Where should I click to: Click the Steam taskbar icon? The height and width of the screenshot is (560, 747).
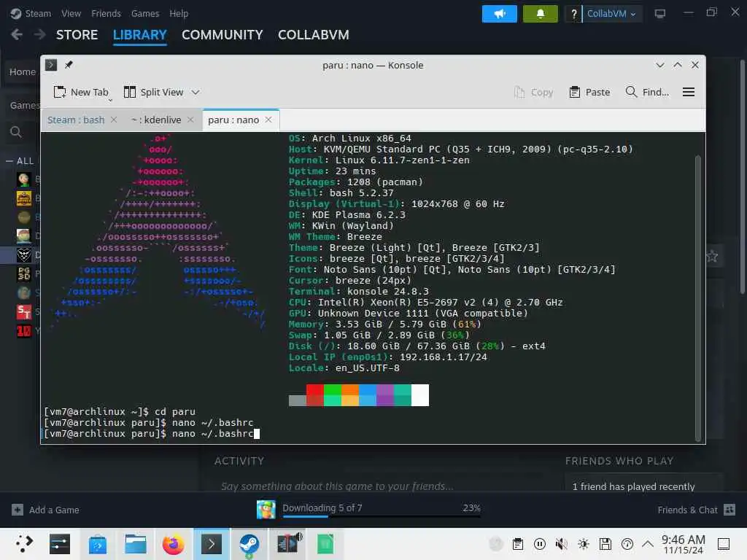click(249, 544)
